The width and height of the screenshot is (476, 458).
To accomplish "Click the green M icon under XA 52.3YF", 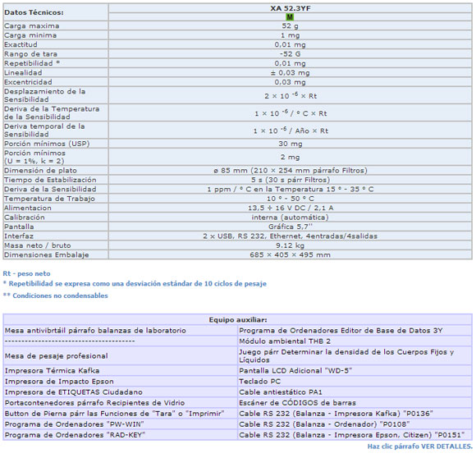I will tap(290, 17).
